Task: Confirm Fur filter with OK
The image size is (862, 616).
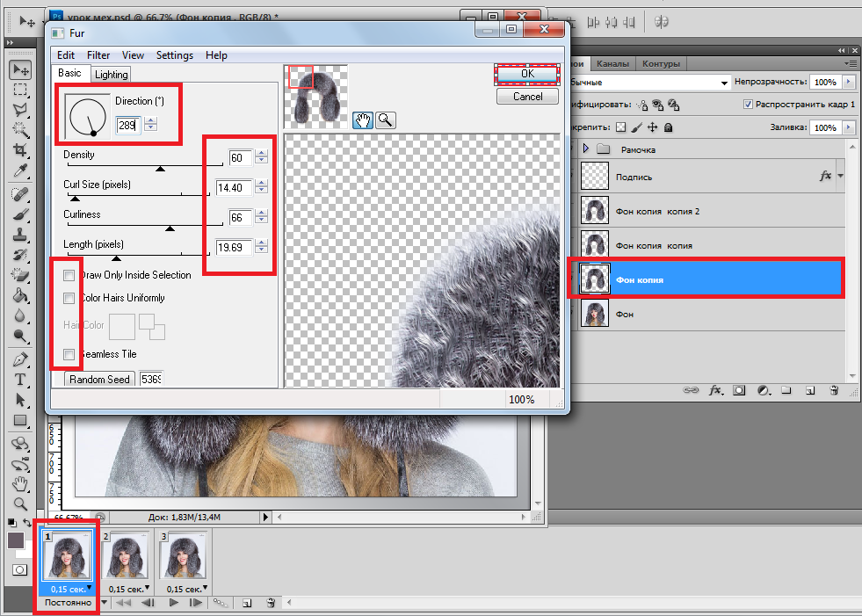Action: pyautogui.click(x=527, y=74)
